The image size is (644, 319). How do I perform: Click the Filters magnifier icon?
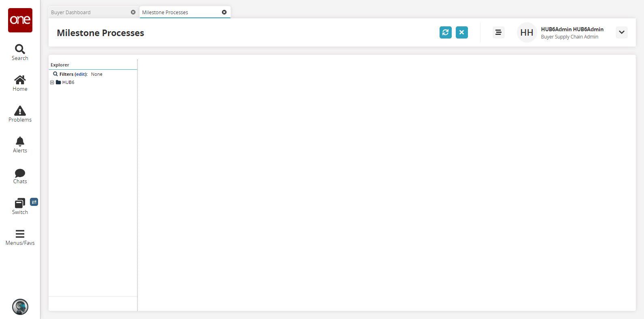click(55, 74)
